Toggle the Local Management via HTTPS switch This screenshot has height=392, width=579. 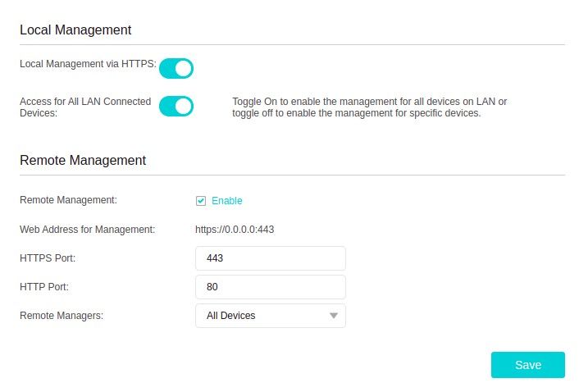[176, 68]
